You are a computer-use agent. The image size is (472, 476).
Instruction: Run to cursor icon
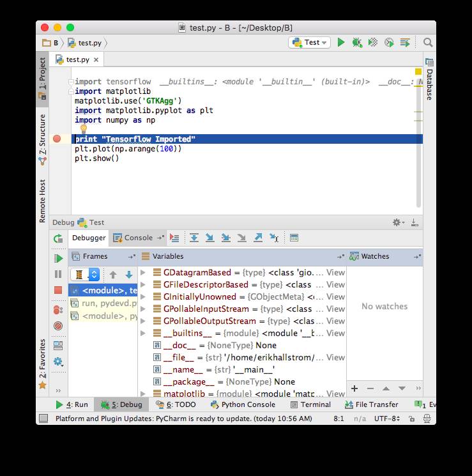pos(274,238)
